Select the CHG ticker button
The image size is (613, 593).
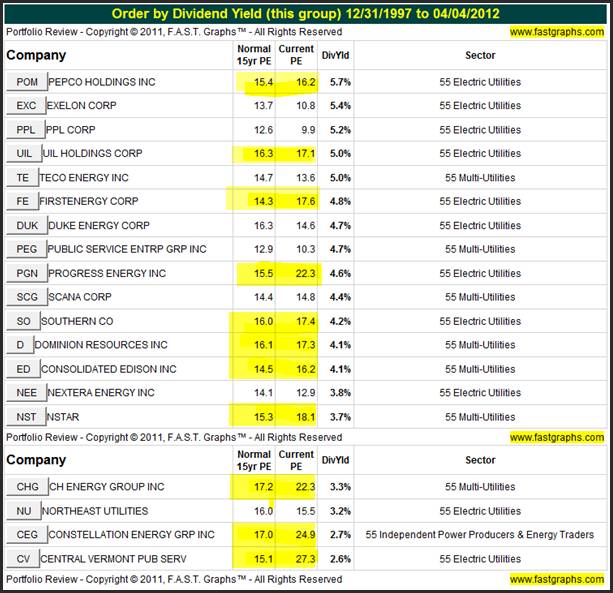coord(27,487)
